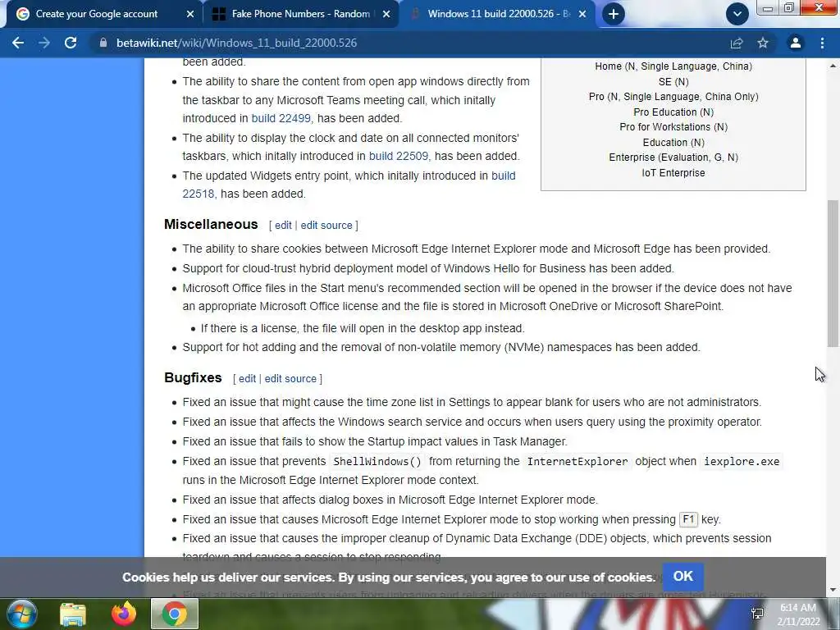Click the scrollbar down arrow

coord(833,590)
